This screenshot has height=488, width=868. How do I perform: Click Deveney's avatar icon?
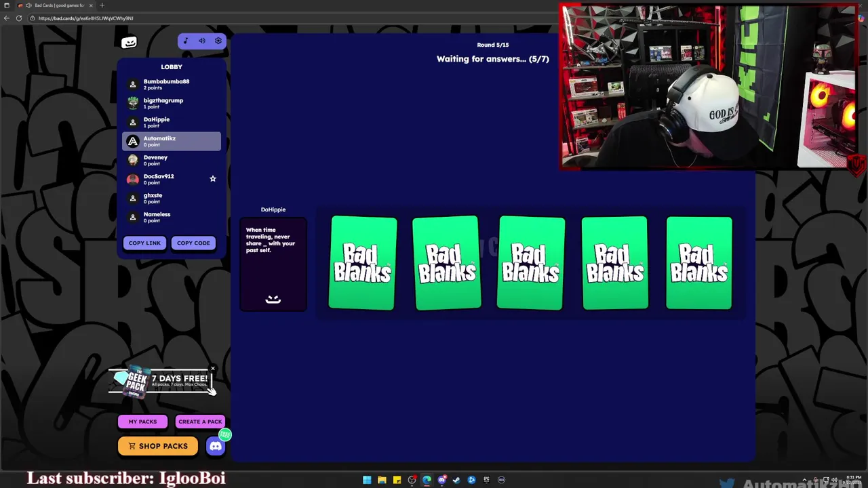133,160
